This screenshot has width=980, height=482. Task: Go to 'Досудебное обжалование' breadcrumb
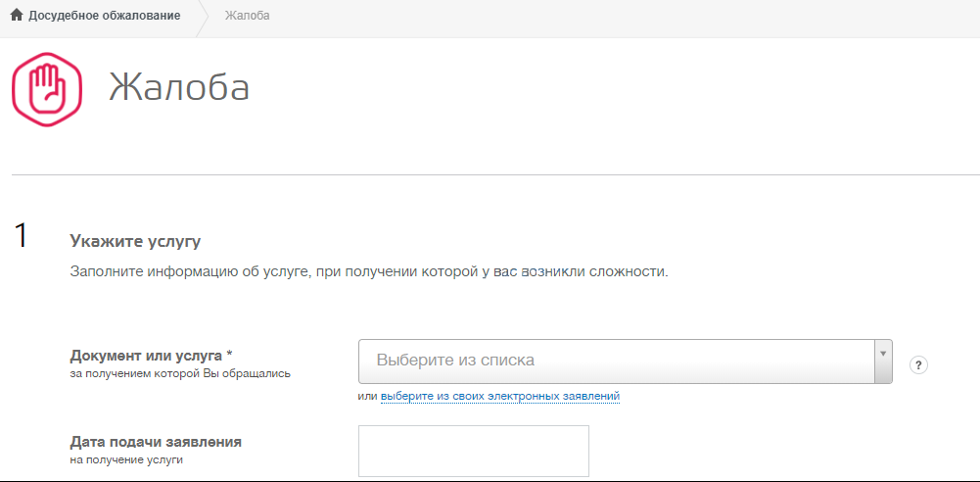104,17
